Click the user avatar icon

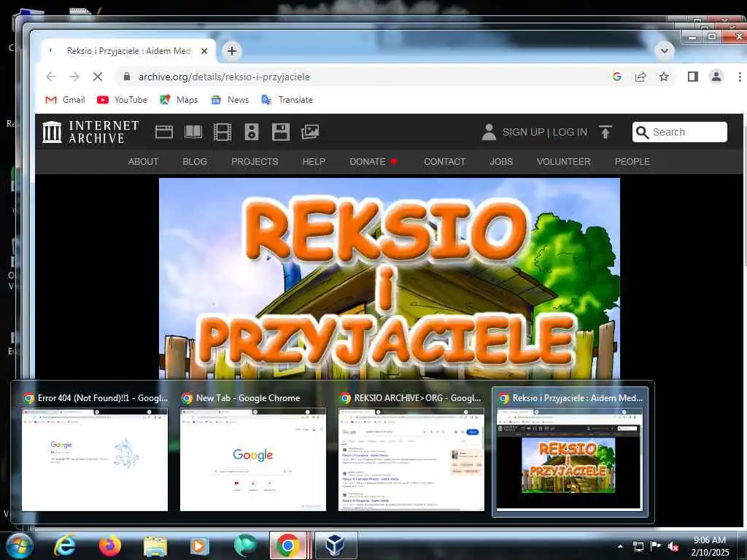(489, 132)
